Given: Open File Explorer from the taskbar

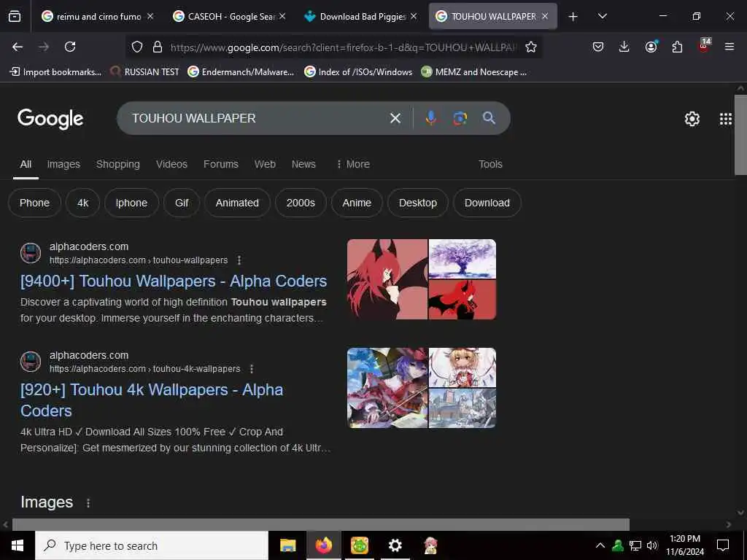Looking at the screenshot, I should coord(287,545).
